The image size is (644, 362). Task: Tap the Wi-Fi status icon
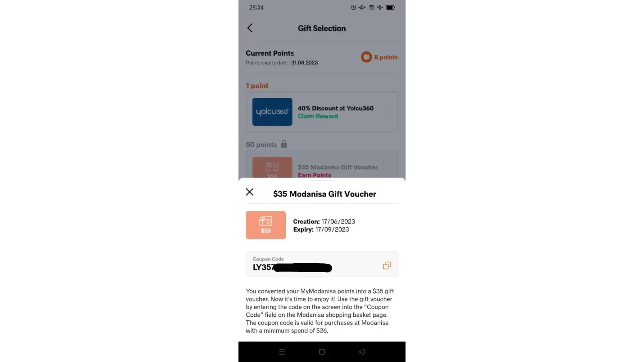(372, 8)
